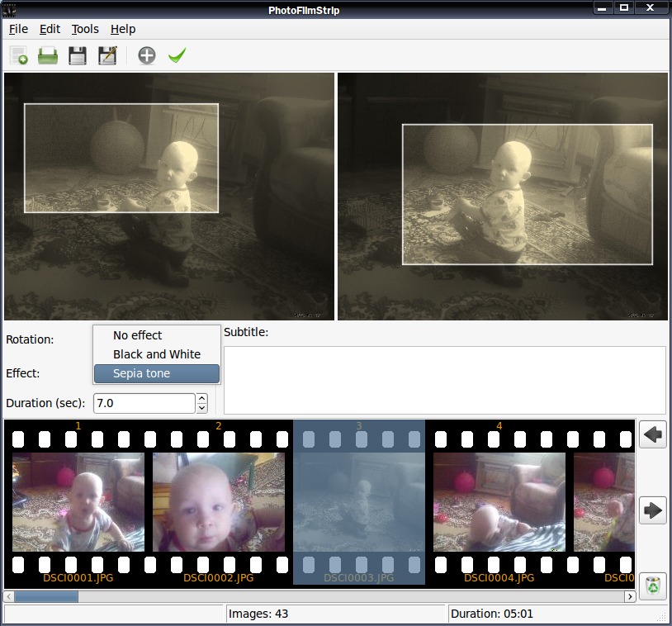Click the start-position rectangle in left preview
This screenshot has height=626, width=672.
pos(121,159)
